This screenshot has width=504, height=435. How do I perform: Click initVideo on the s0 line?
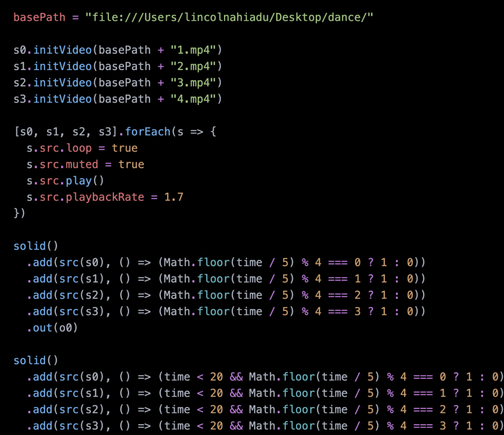[x=62, y=50]
